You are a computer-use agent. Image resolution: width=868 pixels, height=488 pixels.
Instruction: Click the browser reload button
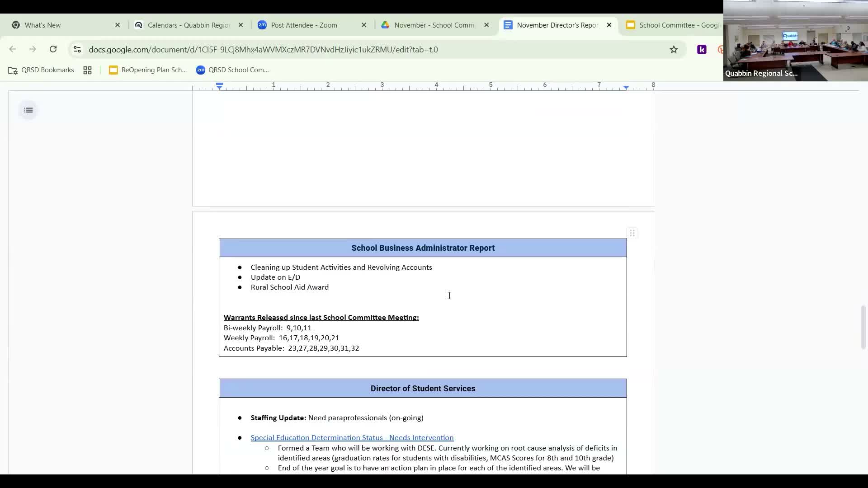(53, 49)
